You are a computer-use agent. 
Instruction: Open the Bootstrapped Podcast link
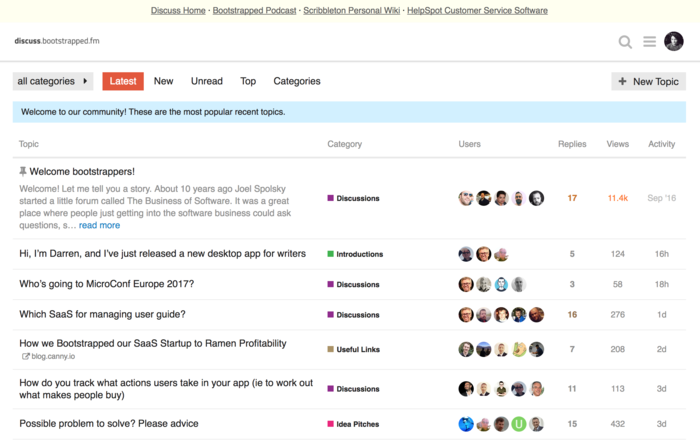[255, 10]
